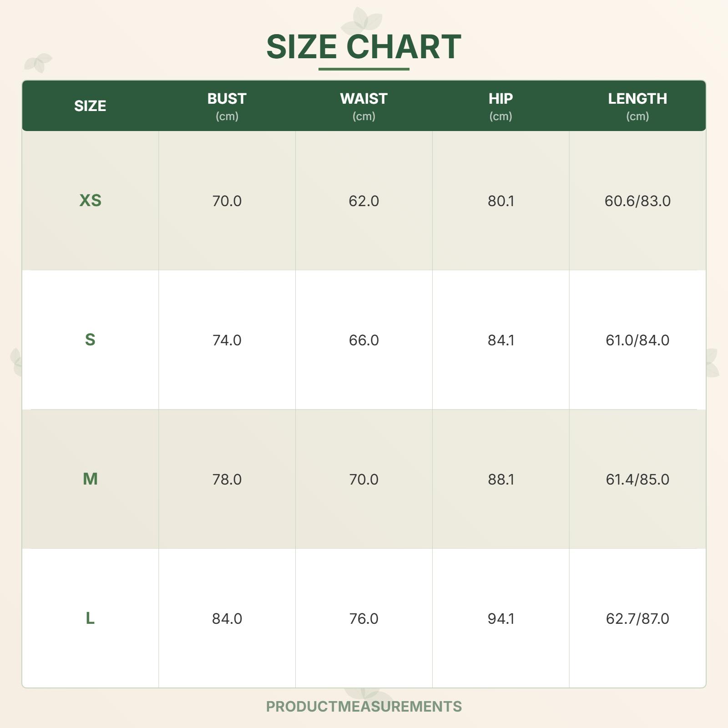Click the S size row label
This screenshot has width=728, height=728.
(90, 340)
